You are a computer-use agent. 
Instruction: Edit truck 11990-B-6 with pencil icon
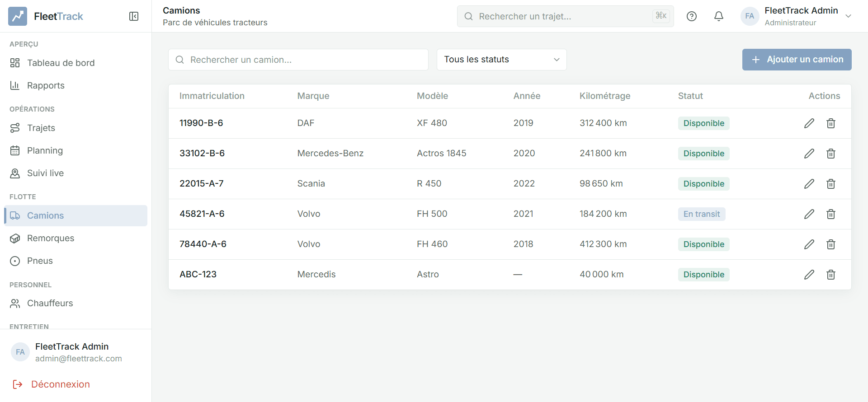pos(809,123)
